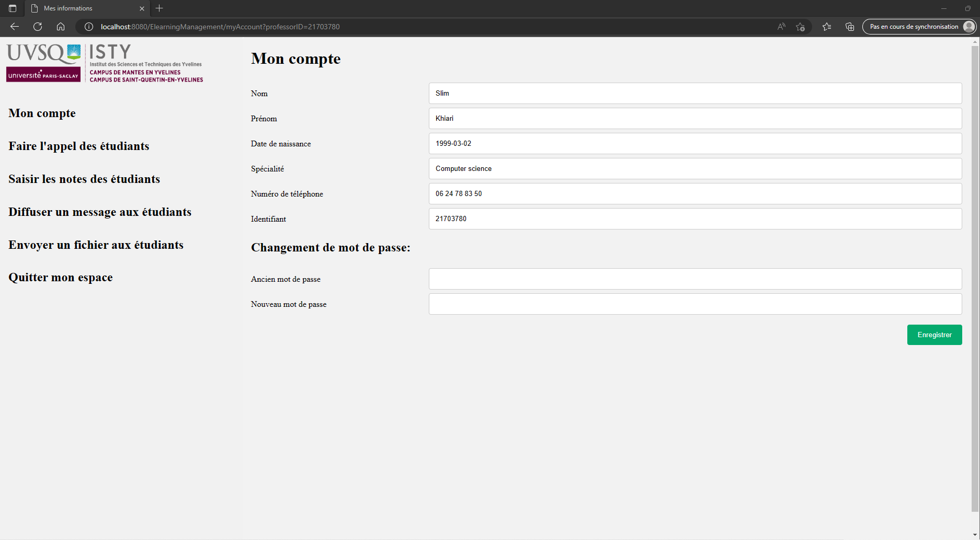Add this page to favorites
This screenshot has width=980, height=540.
(x=800, y=27)
